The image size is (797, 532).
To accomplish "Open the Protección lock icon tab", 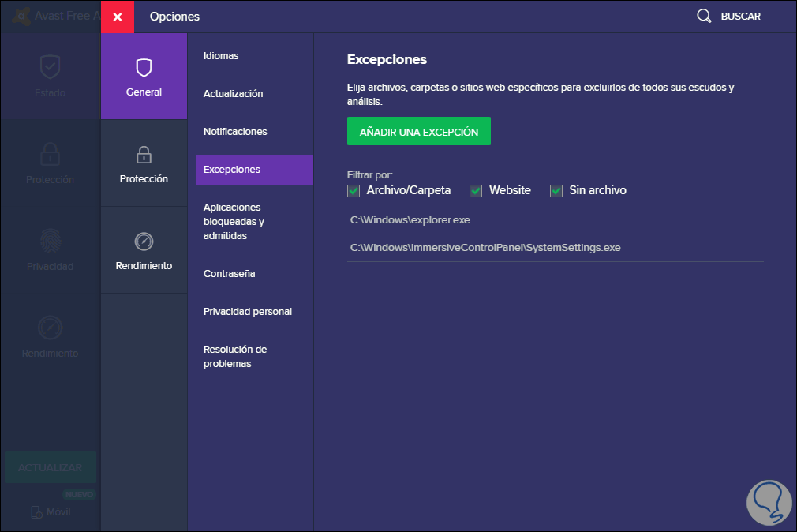I will (x=144, y=154).
